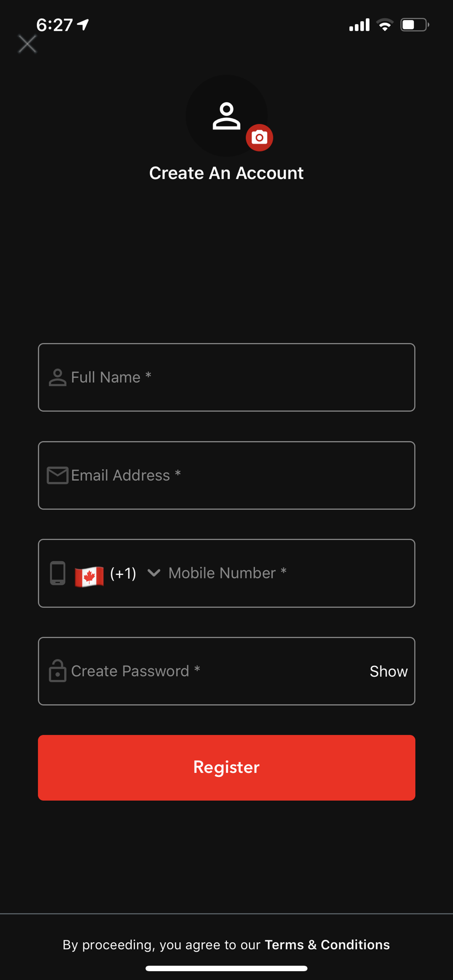The image size is (453, 980).
Task: Focus the Full Name input field
Action: (x=226, y=377)
